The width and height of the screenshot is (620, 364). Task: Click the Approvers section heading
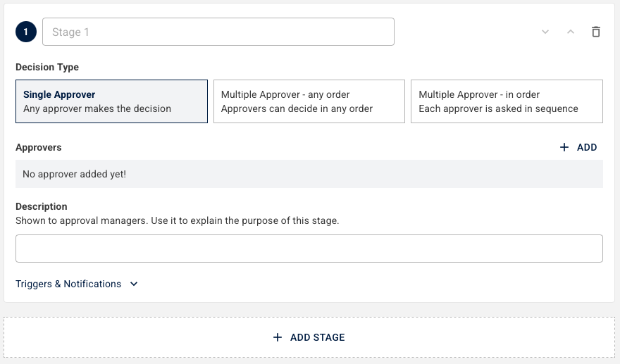coord(39,147)
